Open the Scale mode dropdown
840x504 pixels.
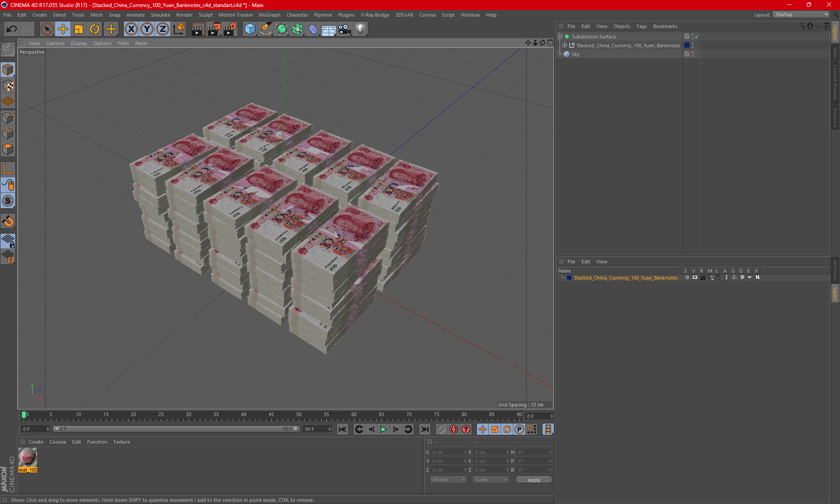[491, 479]
